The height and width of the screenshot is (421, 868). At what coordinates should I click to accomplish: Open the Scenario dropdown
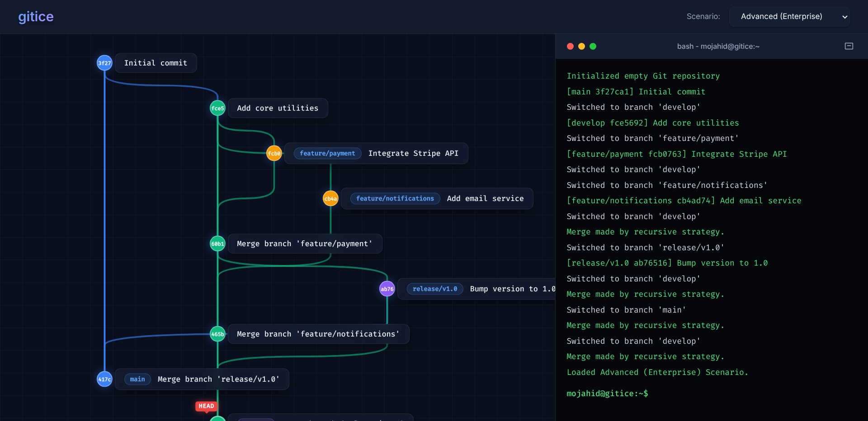coord(789,17)
